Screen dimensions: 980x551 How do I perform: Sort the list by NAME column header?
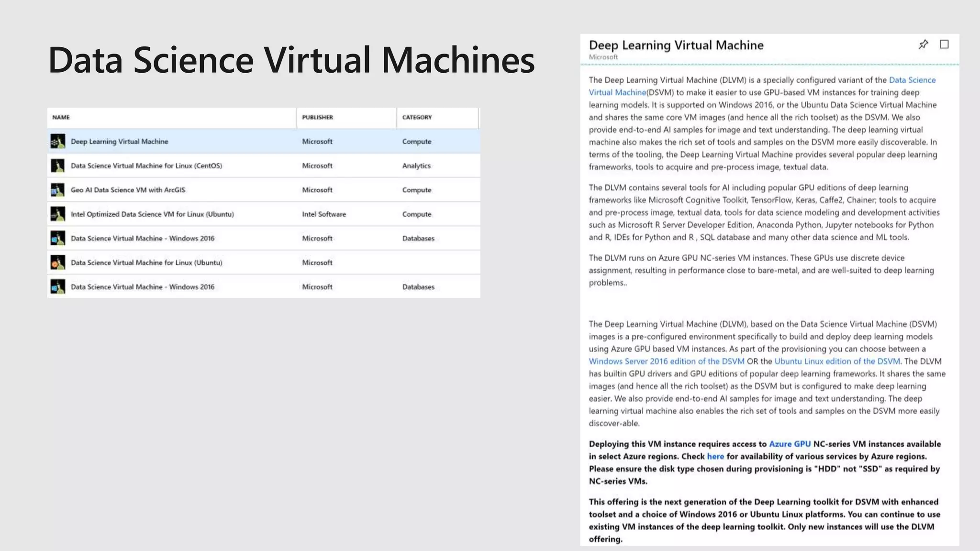pos(61,117)
